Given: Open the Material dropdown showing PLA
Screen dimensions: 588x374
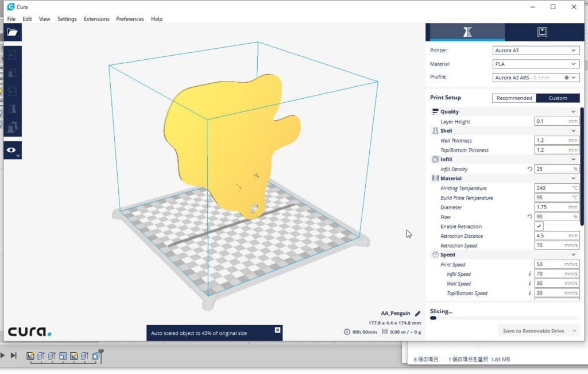Looking at the screenshot, I should 536,64.
